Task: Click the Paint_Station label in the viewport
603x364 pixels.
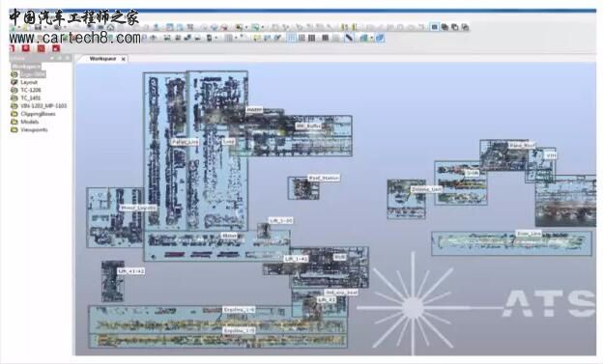Action: pyautogui.click(x=324, y=179)
